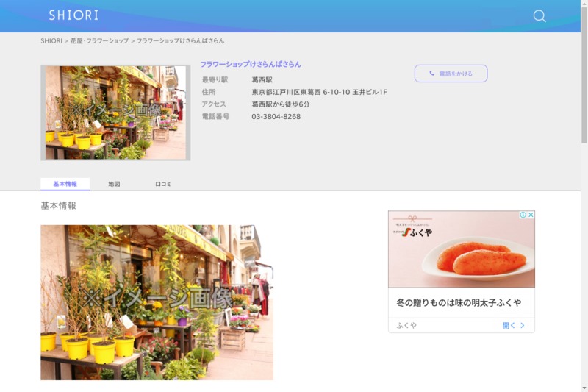Click the small shop thumbnail image

115,113
